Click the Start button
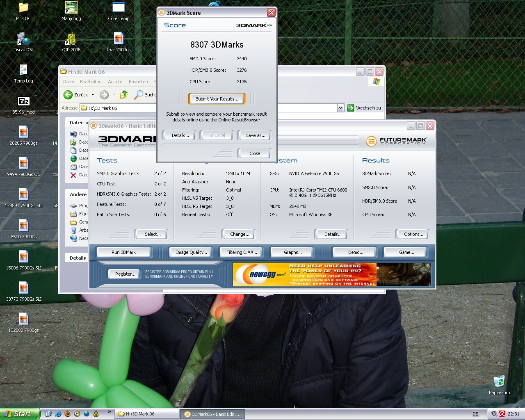525x420 pixels. 20,414
